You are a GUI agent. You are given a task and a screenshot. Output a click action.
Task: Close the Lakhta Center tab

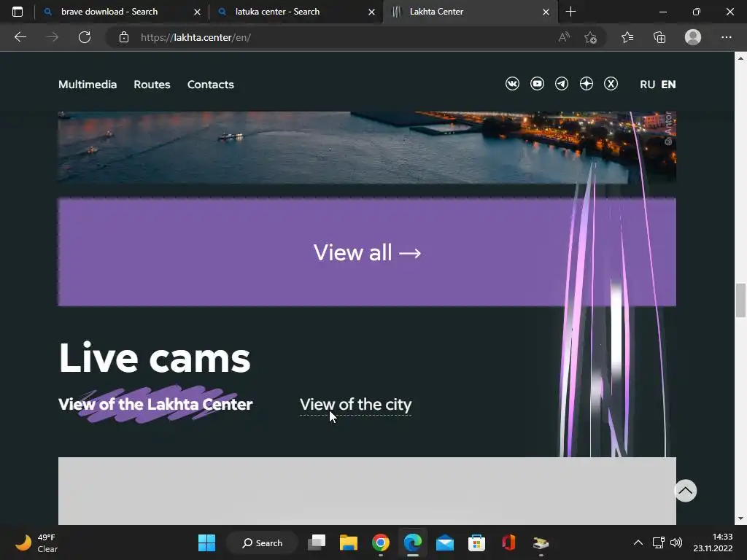(x=546, y=12)
